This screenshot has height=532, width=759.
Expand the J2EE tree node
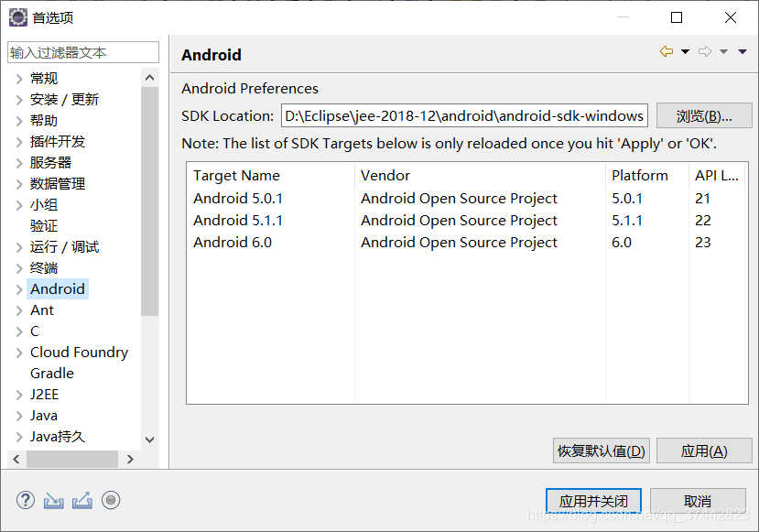[x=19, y=395]
